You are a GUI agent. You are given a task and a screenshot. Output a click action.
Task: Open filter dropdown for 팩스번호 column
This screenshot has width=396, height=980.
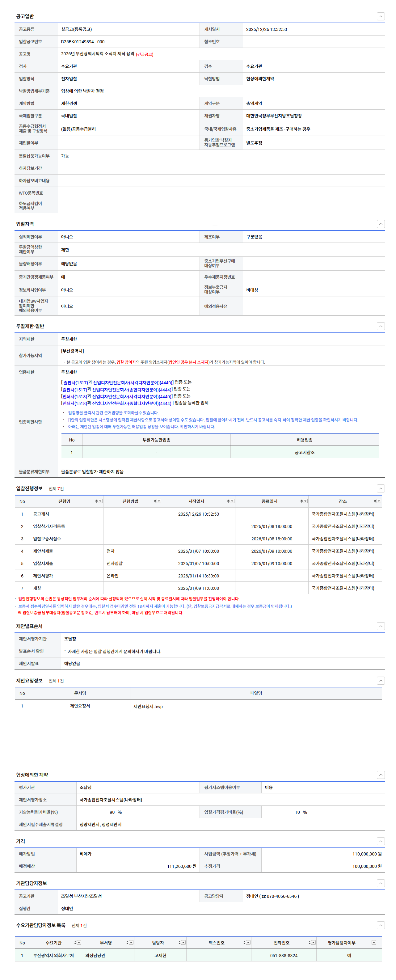248,942
